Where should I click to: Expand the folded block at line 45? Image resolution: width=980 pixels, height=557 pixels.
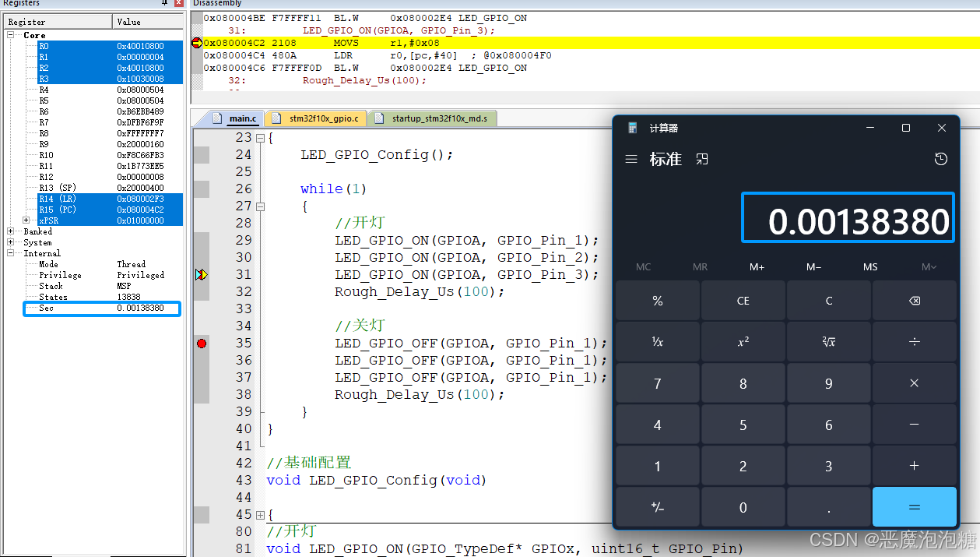point(261,515)
